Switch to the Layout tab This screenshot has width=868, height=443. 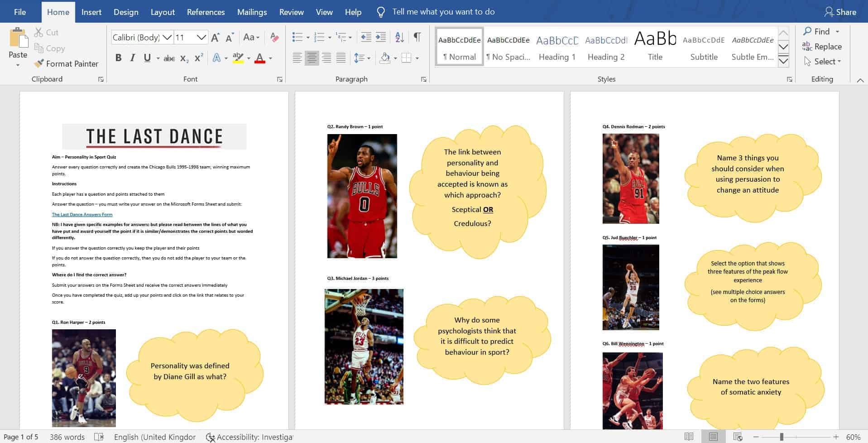163,12
